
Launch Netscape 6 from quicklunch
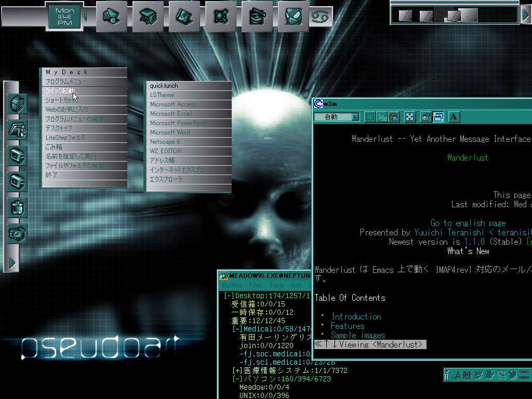point(189,142)
